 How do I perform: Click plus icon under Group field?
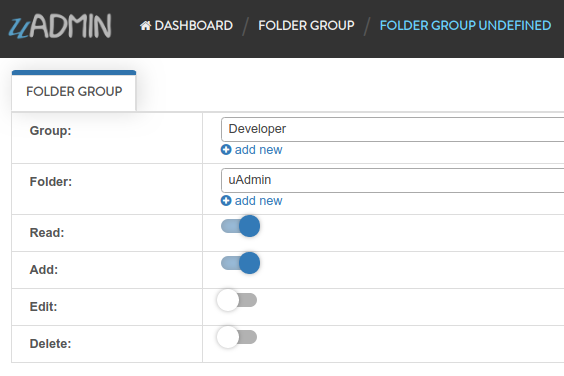pos(226,150)
